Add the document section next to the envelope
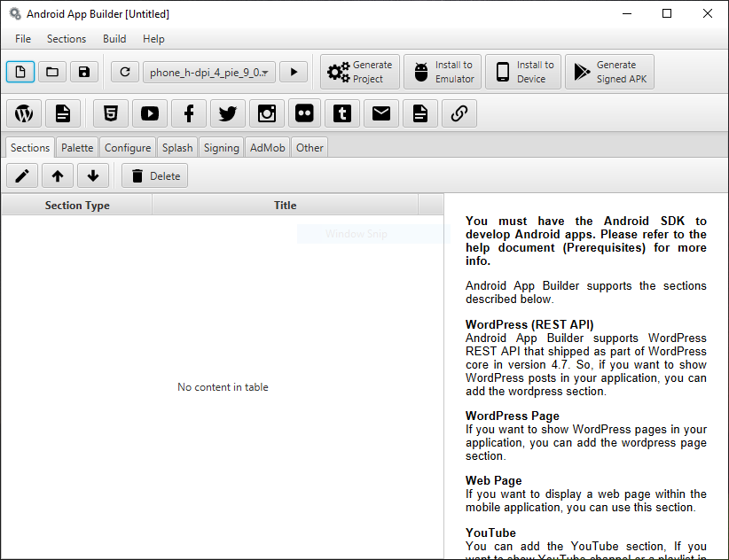Screen dimensions: 729x560 click(x=420, y=113)
